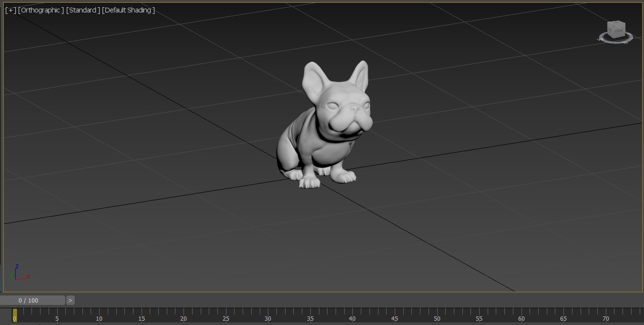Open the Default Shading viewport menu

129,10
